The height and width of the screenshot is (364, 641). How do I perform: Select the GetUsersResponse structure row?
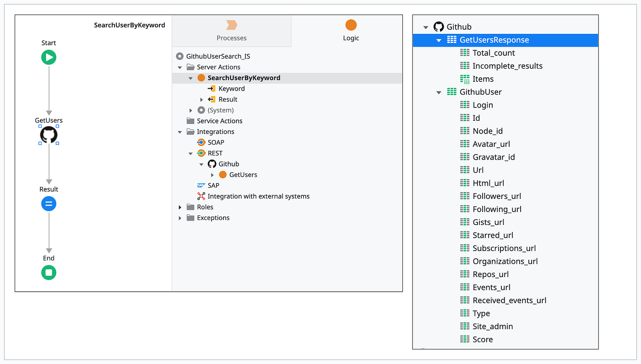point(505,40)
